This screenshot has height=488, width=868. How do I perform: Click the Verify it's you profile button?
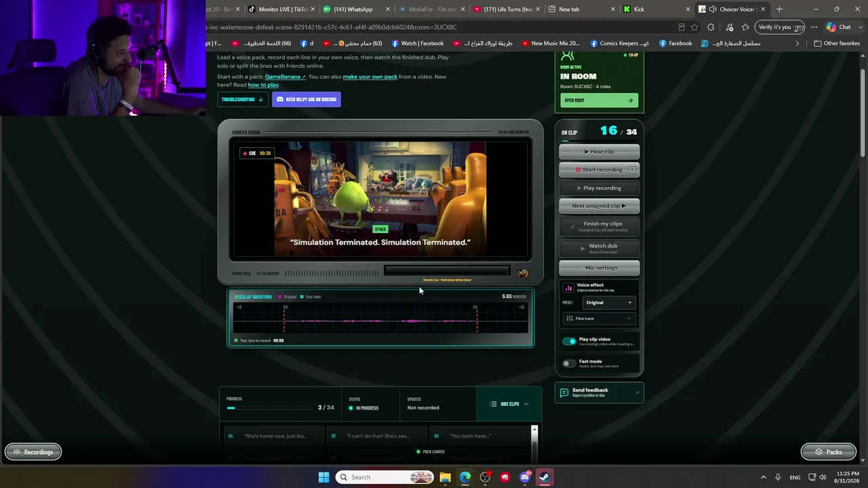(x=779, y=27)
